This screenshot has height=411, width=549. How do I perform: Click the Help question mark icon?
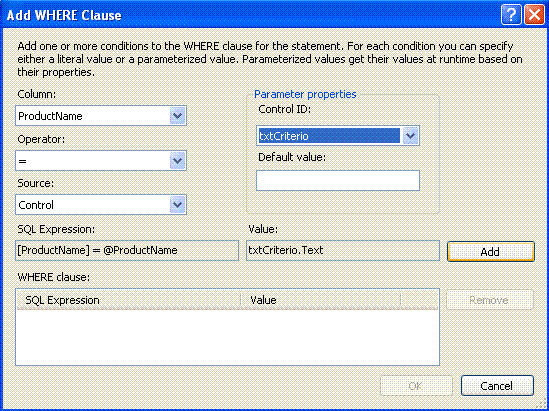(x=511, y=15)
